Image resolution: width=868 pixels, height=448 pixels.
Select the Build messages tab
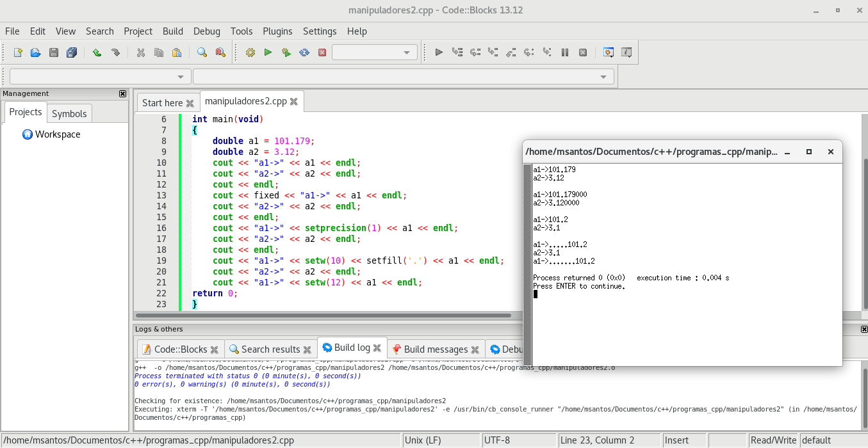tap(436, 349)
